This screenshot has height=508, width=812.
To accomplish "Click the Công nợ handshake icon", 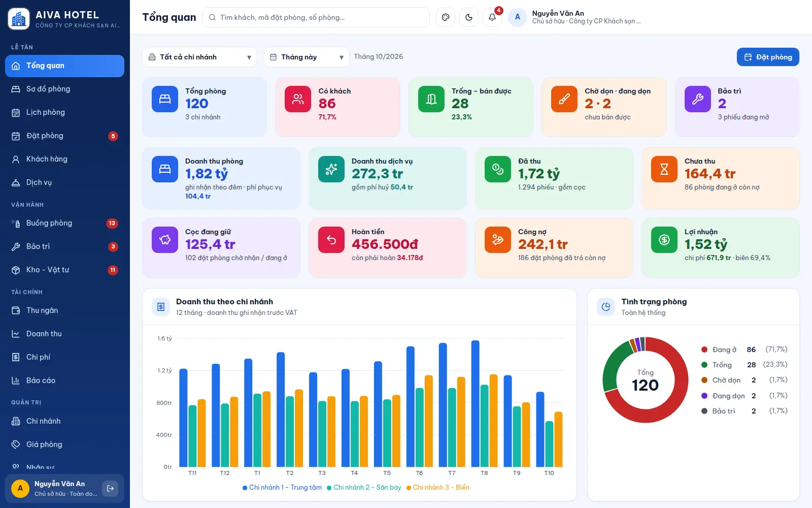I will [x=498, y=240].
